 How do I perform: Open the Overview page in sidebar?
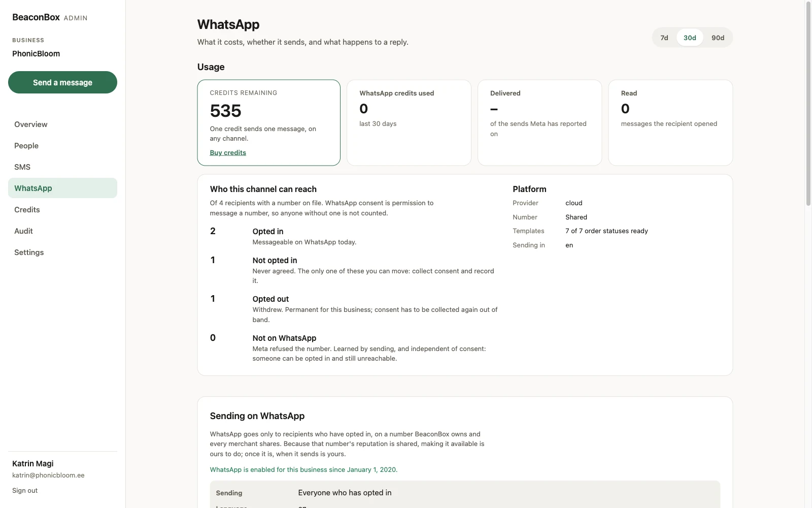(62, 124)
